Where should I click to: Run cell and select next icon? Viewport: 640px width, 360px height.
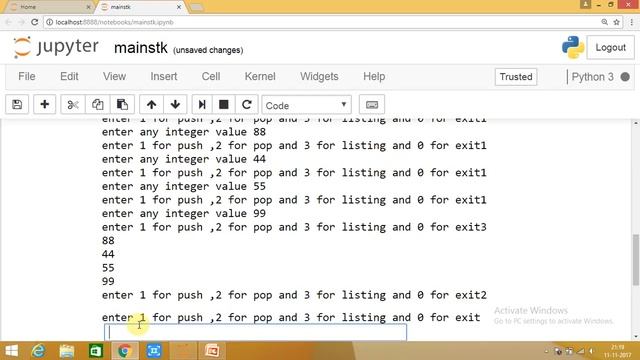click(x=202, y=104)
